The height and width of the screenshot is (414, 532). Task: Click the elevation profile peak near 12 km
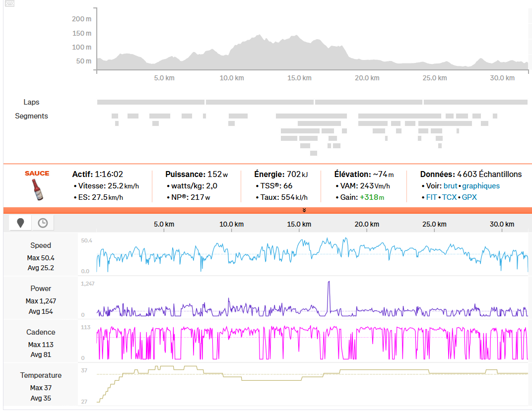(x=259, y=35)
